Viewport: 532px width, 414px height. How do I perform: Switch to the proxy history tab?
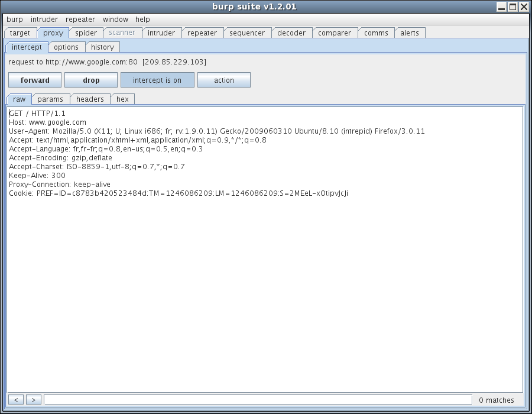click(102, 47)
